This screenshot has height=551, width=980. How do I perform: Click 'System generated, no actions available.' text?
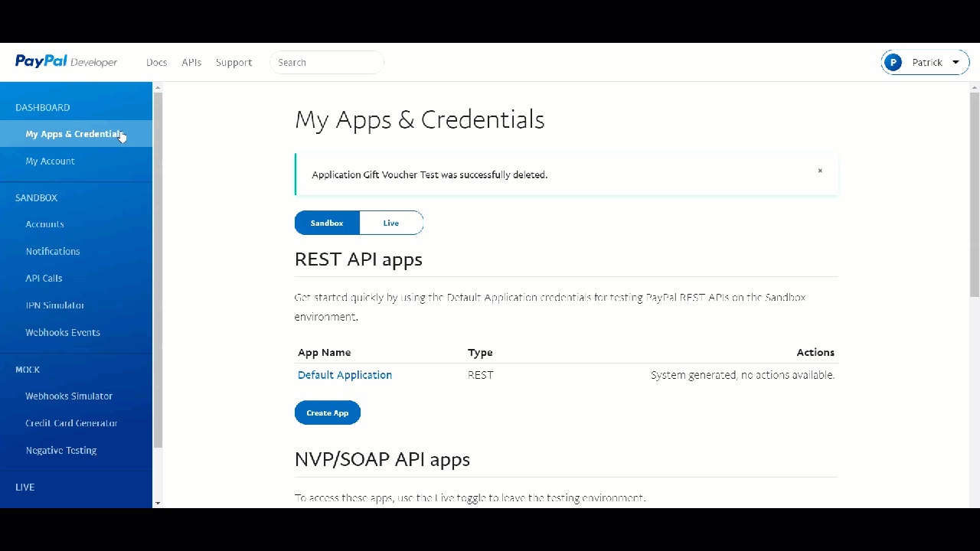click(743, 375)
